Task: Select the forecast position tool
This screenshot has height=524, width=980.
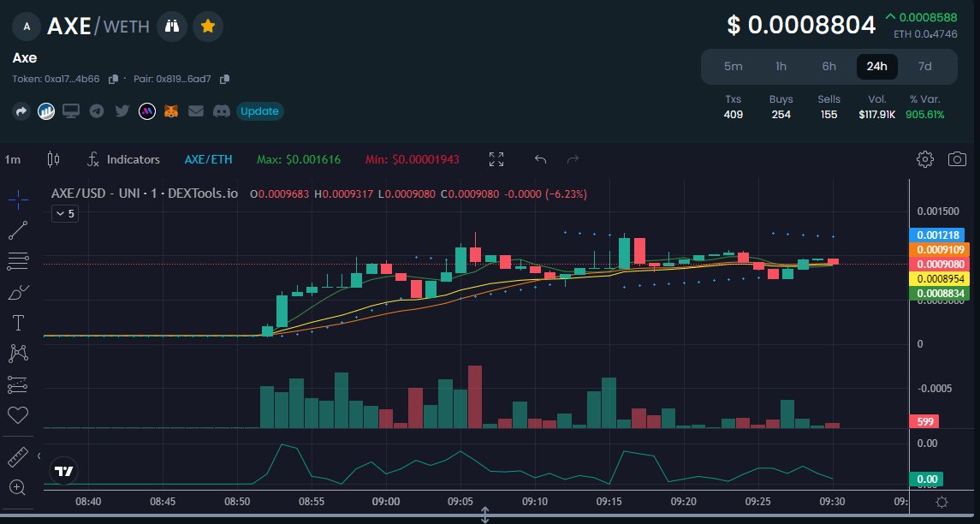Action: click(x=18, y=384)
